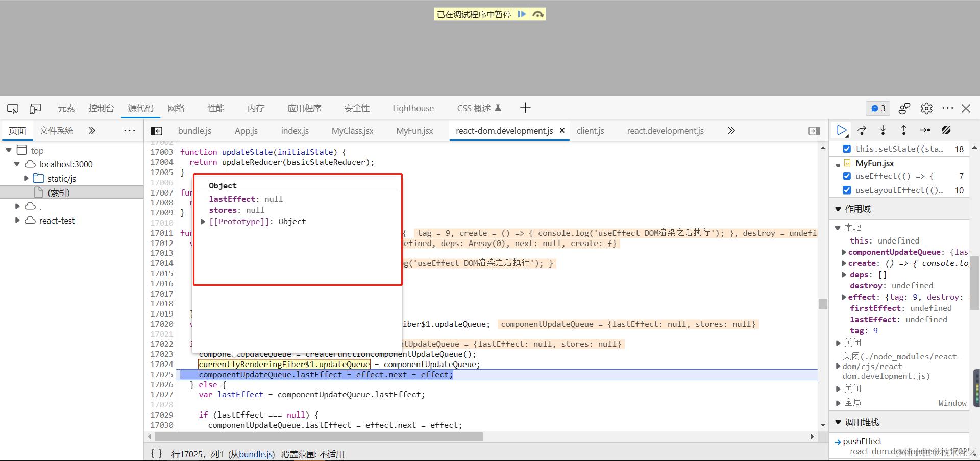Step into next function call
The width and height of the screenshot is (980, 461).
click(x=883, y=131)
